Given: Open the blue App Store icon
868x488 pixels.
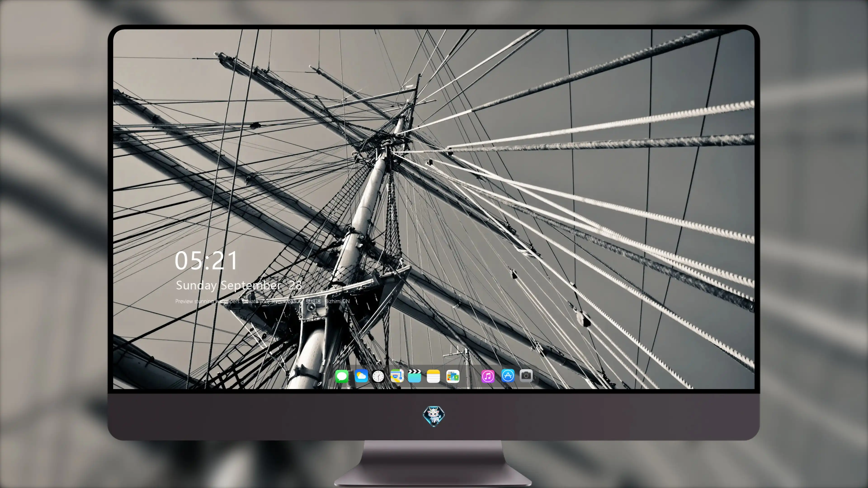Looking at the screenshot, I should [508, 375].
